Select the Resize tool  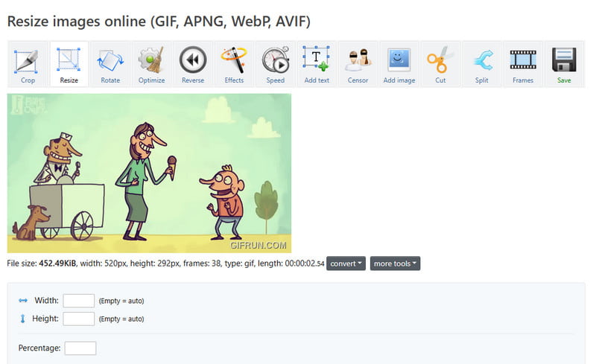[69, 64]
